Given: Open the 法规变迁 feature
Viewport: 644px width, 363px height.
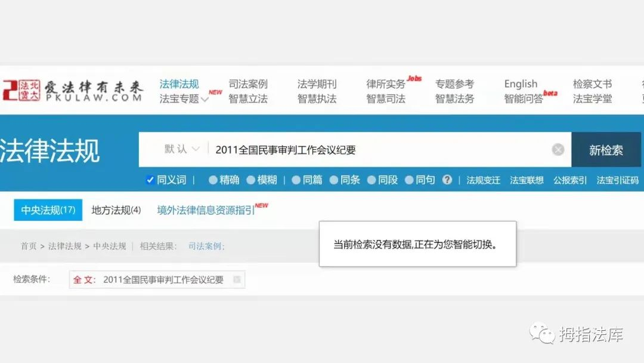Looking at the screenshot, I should click(x=483, y=179).
